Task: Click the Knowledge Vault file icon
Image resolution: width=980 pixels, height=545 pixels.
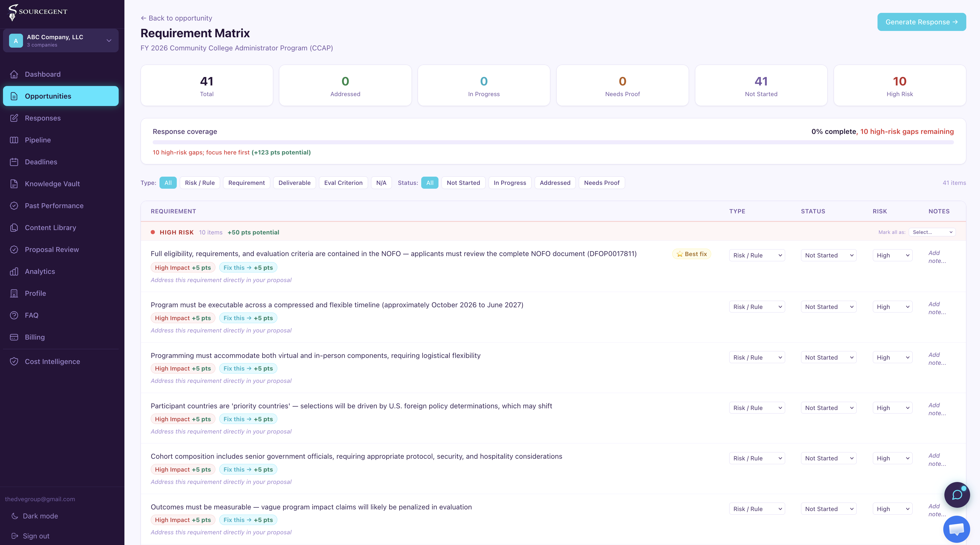Action: (x=14, y=183)
